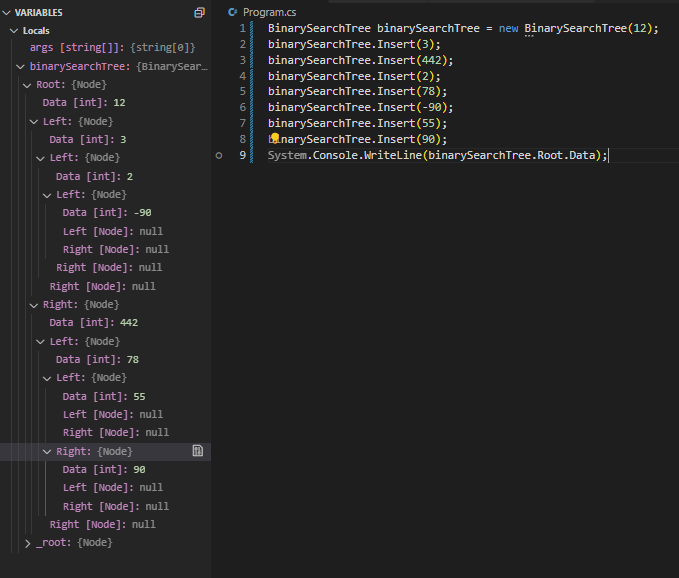Toggle the breakpoint circle beside line 9
679x578 pixels.
coord(219,155)
